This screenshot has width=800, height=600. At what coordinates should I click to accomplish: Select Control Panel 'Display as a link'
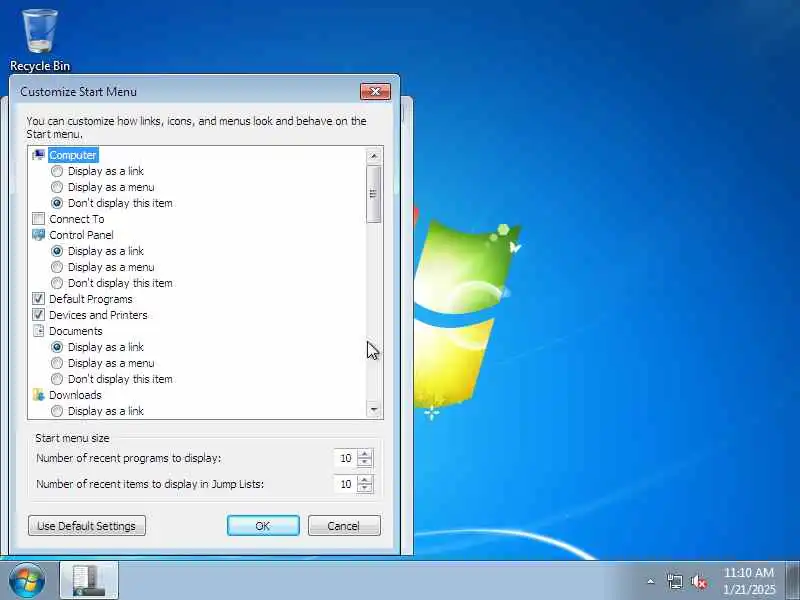[x=57, y=251]
